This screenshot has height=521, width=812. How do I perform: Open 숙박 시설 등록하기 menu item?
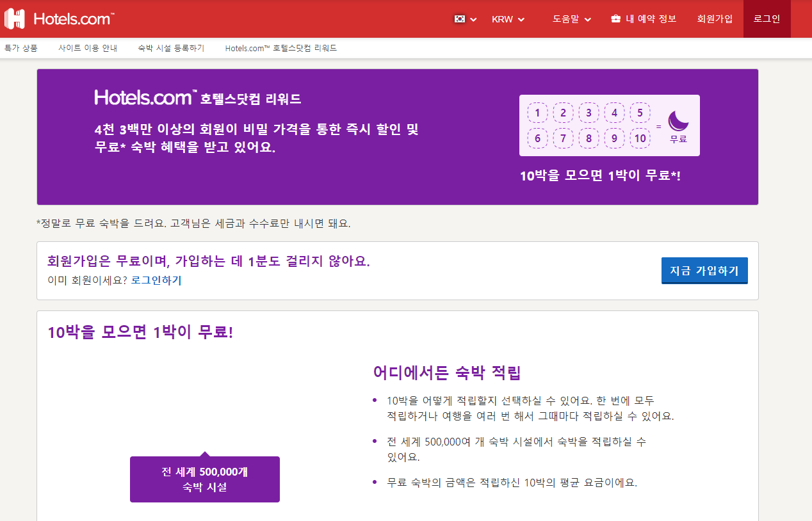pyautogui.click(x=171, y=48)
